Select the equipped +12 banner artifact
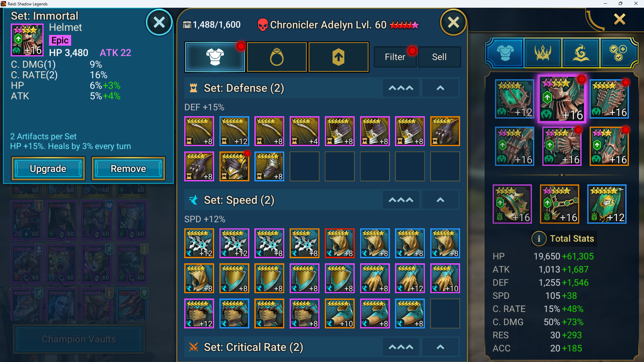 tap(607, 204)
